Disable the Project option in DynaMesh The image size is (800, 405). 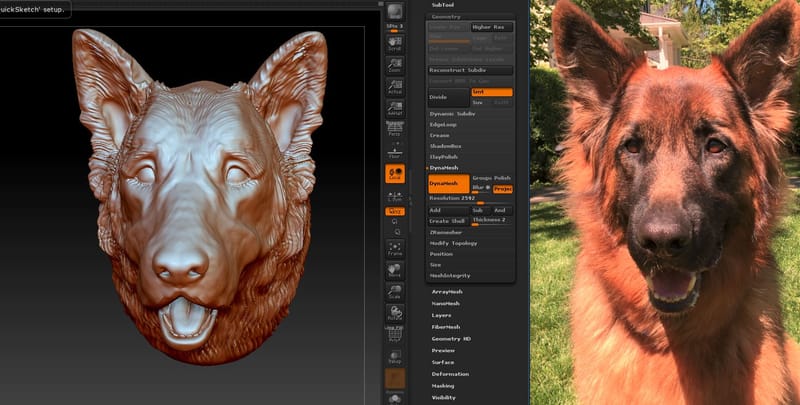coord(503,187)
